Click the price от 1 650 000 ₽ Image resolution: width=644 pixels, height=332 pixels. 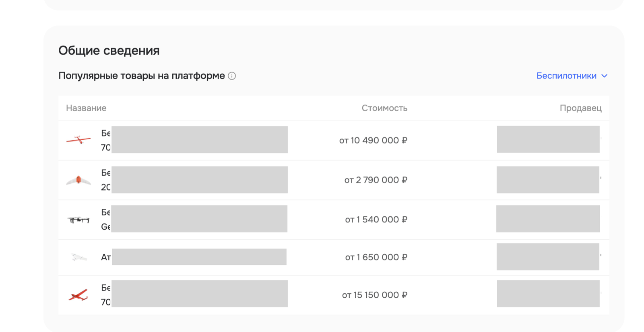tap(376, 257)
